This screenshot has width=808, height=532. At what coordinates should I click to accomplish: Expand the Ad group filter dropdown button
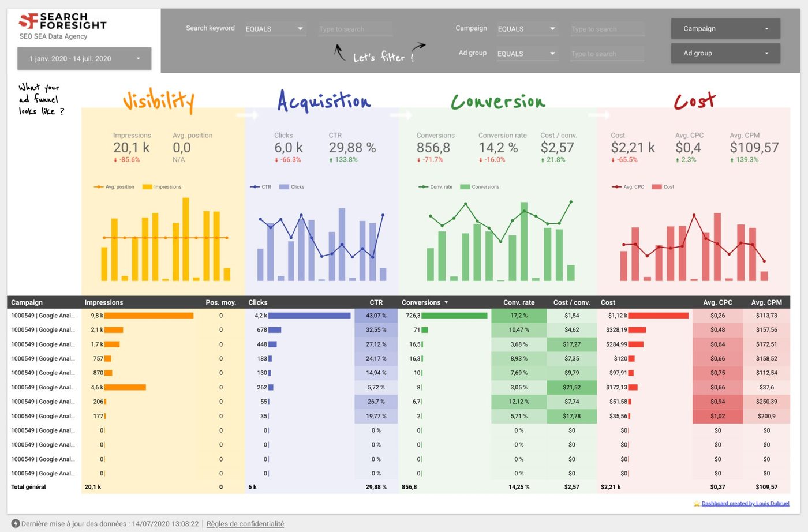click(x=725, y=53)
